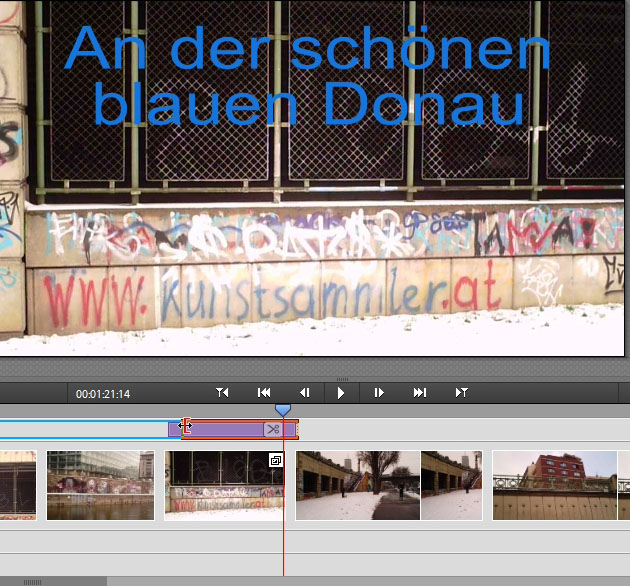The image size is (630, 586).
Task: Select the narrow snowy arcade clip thumbnail
Action: [452, 486]
